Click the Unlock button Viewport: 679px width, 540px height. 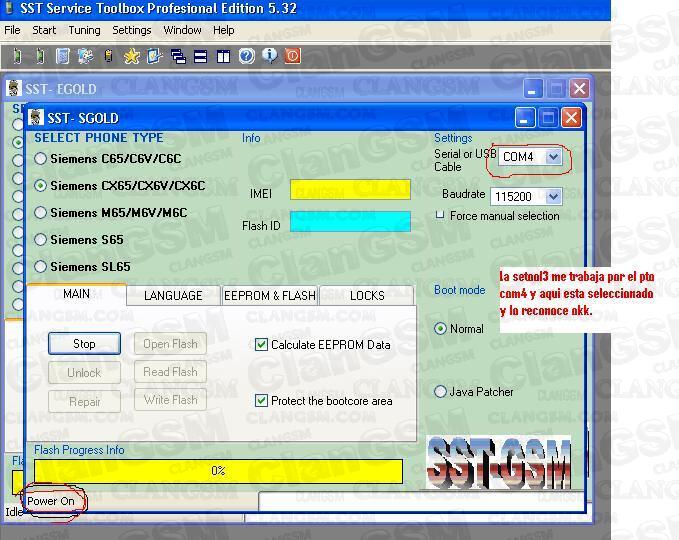click(84, 372)
